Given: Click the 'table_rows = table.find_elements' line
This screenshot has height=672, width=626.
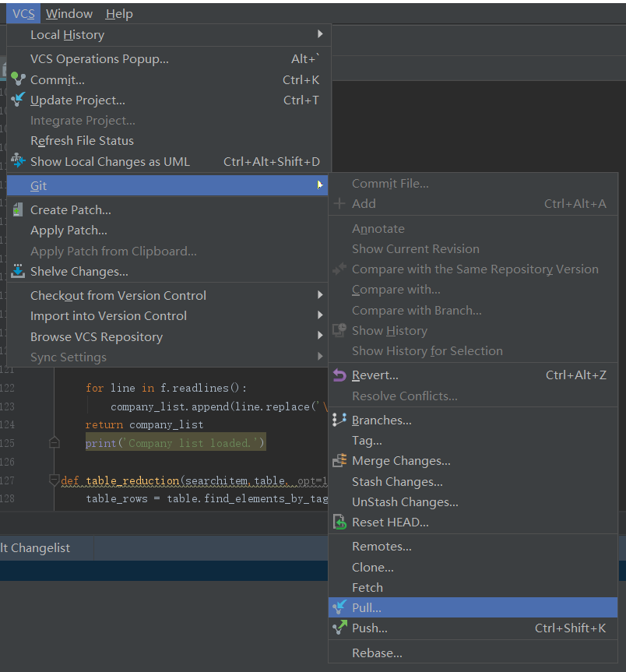Looking at the screenshot, I should click(x=207, y=499).
